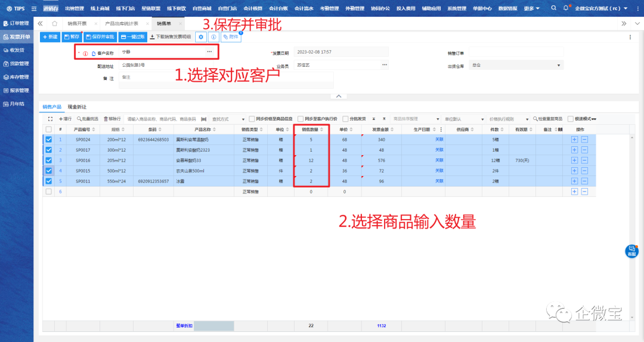Image resolution: width=644 pixels, height=342 pixels.
Task: Go to the home tab icon
Action: coord(55,23)
